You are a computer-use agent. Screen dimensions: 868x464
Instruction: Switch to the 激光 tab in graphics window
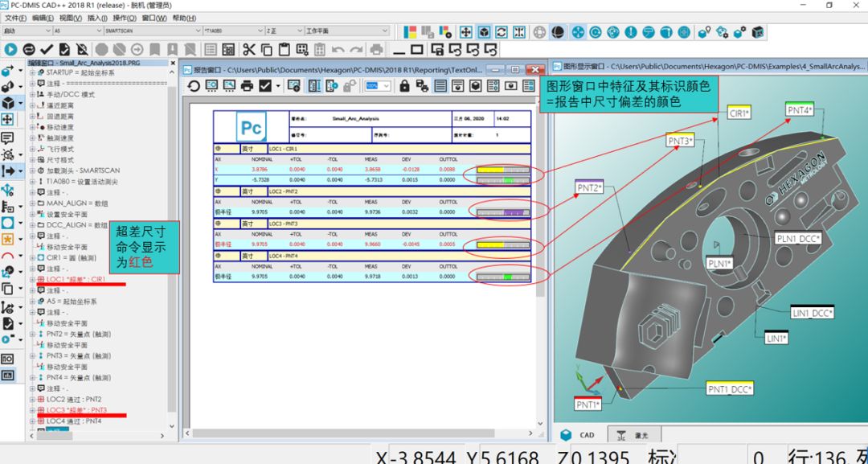635,435
